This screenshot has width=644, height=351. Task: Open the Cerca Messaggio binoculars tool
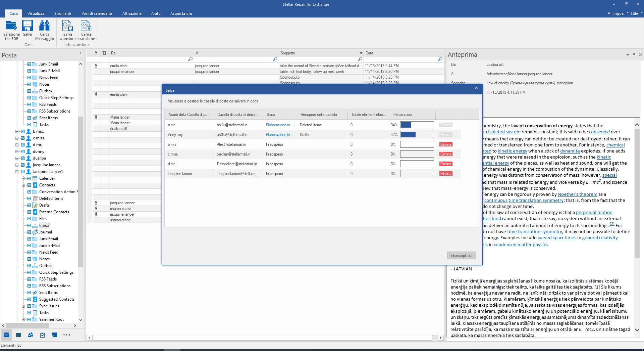(x=45, y=26)
